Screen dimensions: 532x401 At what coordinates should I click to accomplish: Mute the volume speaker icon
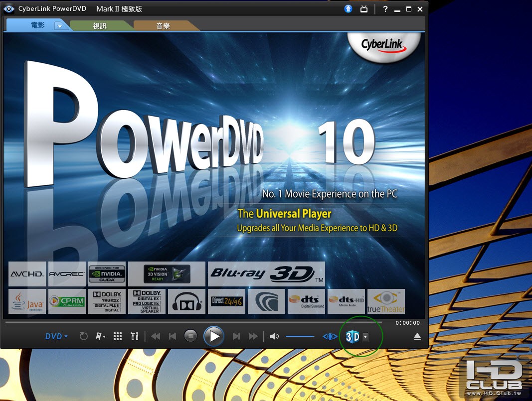274,336
